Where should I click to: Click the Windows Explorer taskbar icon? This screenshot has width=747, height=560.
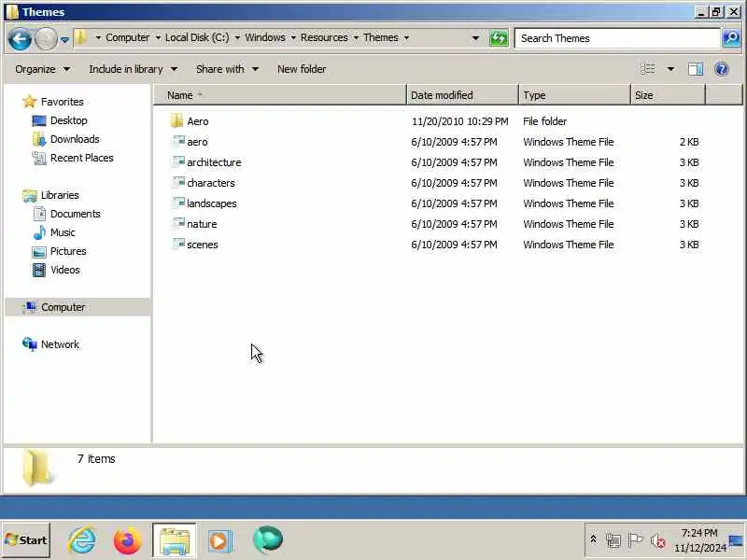coord(175,540)
